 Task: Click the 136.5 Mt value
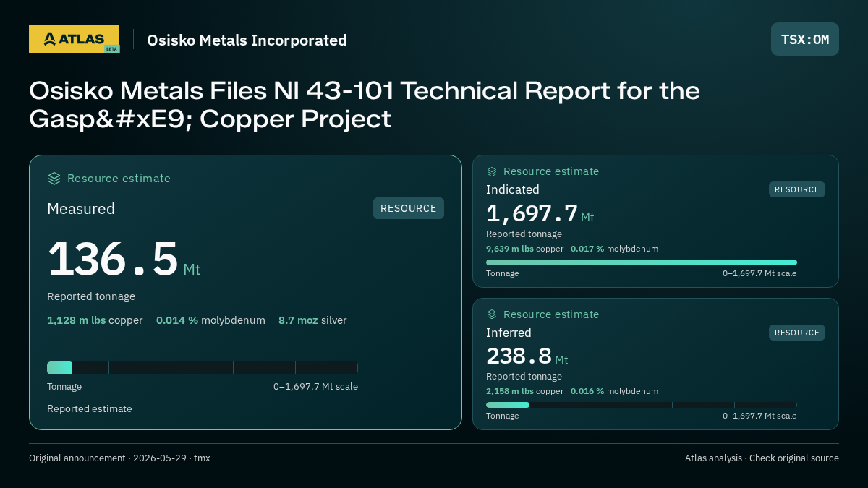tap(124, 259)
